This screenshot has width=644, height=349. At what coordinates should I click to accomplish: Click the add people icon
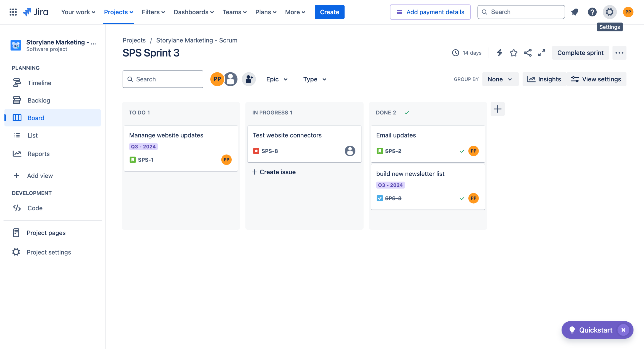[249, 79]
